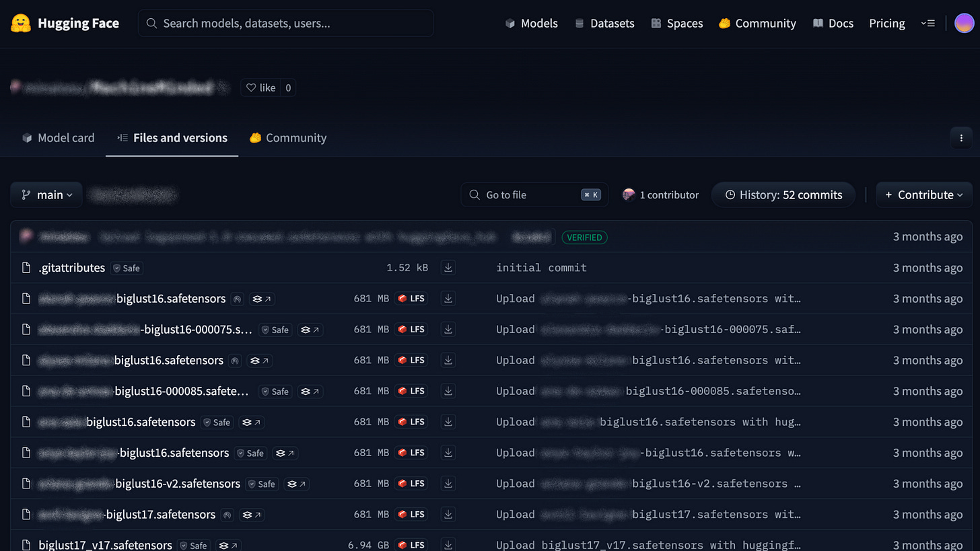This screenshot has height=551, width=980.
Task: Download the biglust16-000075 file
Action: (448, 330)
